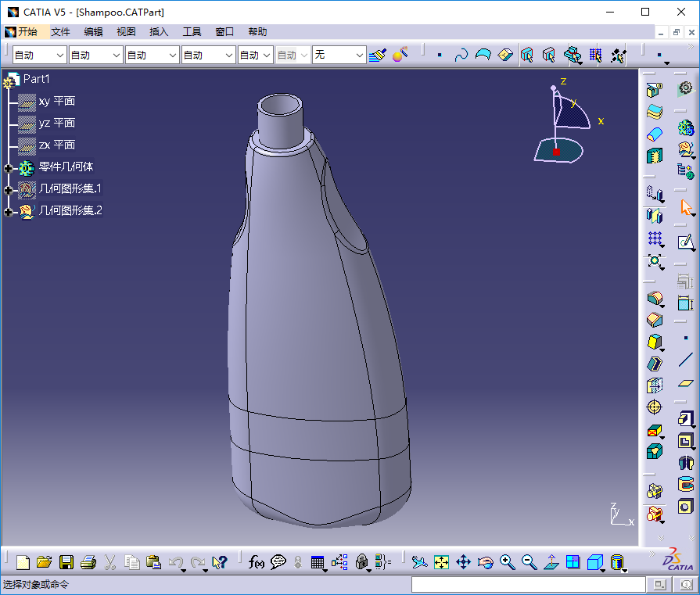This screenshot has height=595, width=700.
Task: Click the Print icon in bottom toolbar
Action: pyautogui.click(x=88, y=562)
